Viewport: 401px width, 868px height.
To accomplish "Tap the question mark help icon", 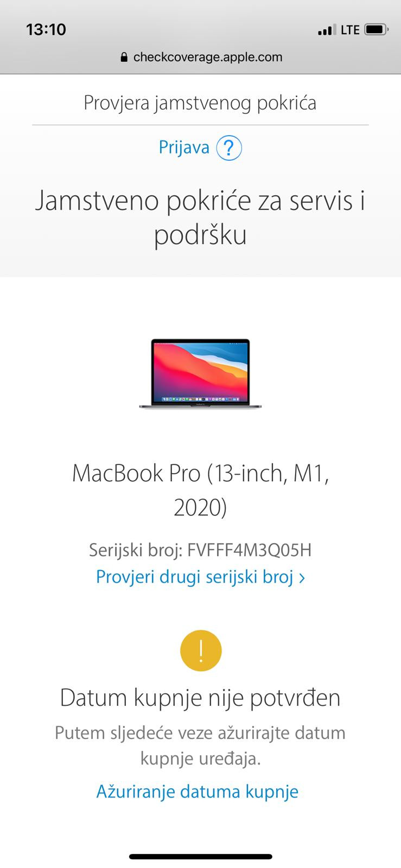I will (x=229, y=148).
